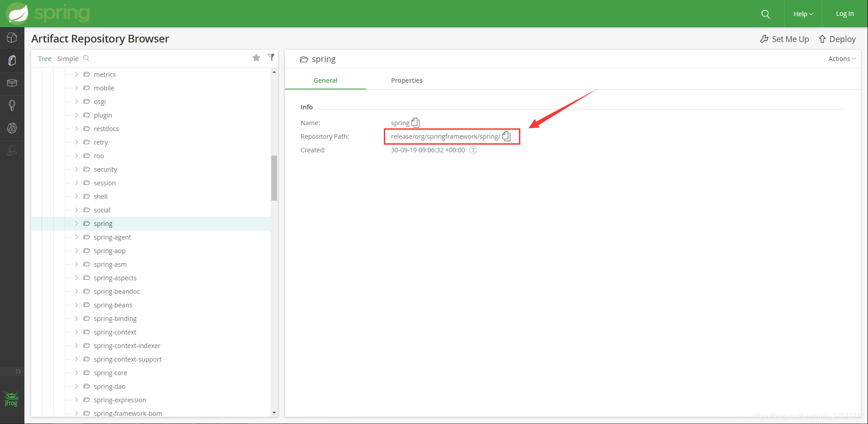Click the Set Me Up button

pyautogui.click(x=784, y=39)
